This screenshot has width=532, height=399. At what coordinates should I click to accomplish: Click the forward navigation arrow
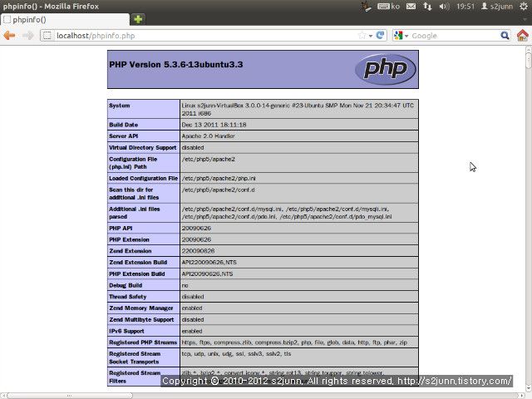point(27,35)
